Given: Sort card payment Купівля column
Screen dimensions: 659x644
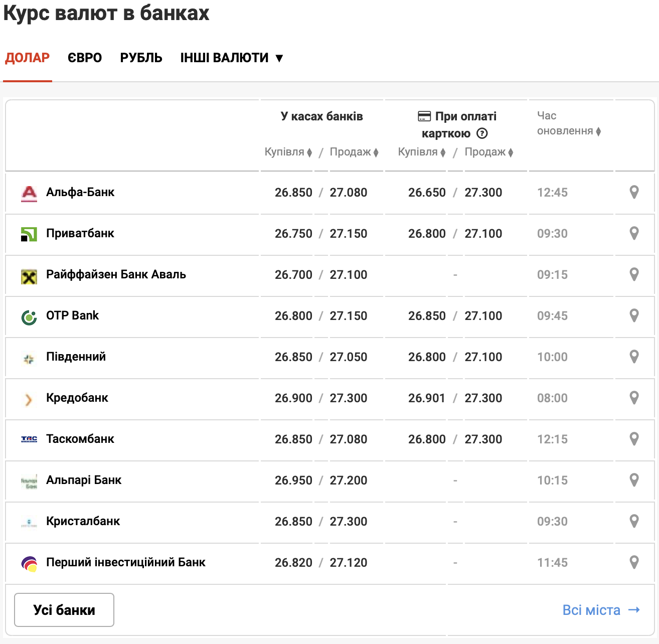Looking at the screenshot, I should 422,152.
